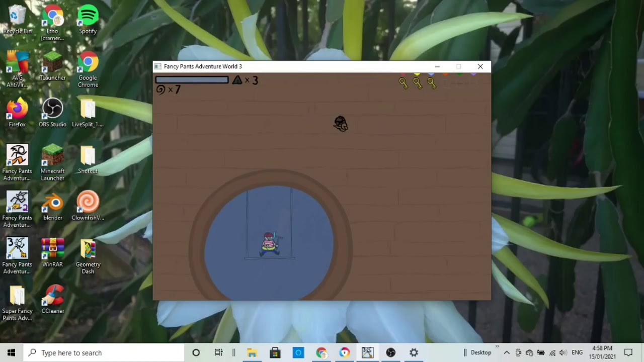Open the Windows Start menu
The width and height of the screenshot is (644, 362).
pos(12,352)
